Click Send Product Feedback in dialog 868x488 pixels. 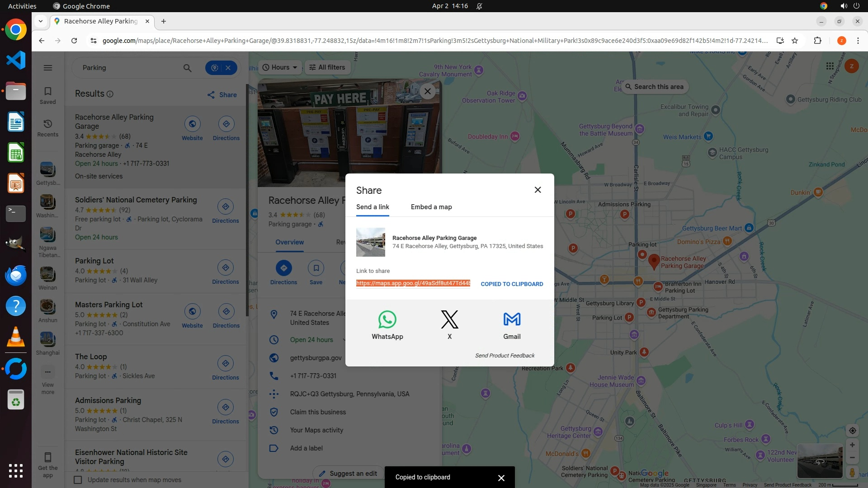pyautogui.click(x=505, y=356)
